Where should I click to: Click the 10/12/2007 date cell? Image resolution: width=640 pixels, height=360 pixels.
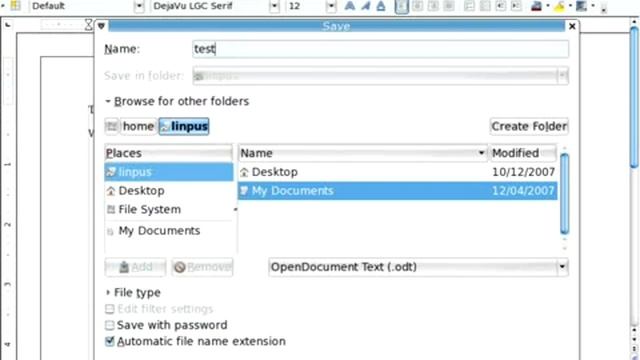[523, 172]
